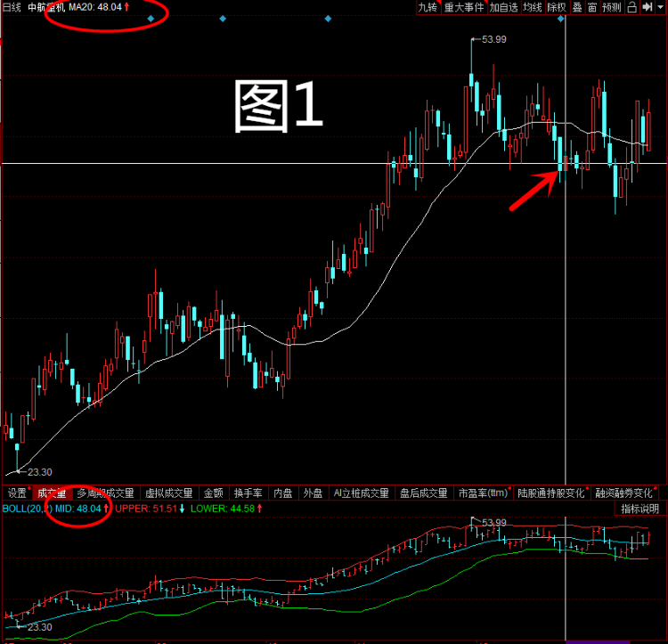This screenshot has width=668, height=644.
Task: Click the 窗 window button
Action: [x=591, y=7]
